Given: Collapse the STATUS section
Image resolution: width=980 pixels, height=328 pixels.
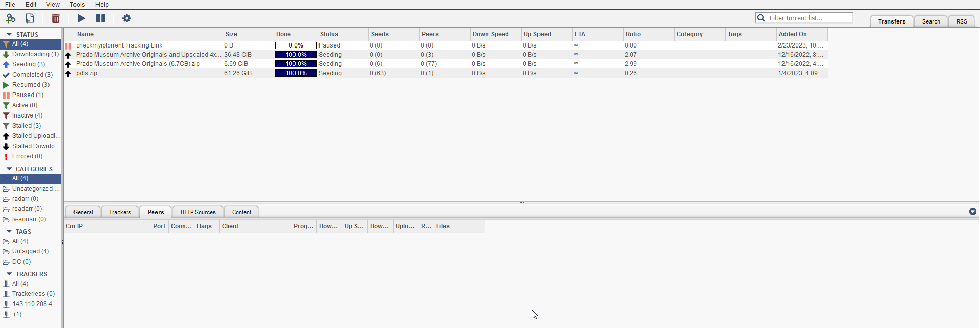Looking at the screenshot, I should pos(9,34).
